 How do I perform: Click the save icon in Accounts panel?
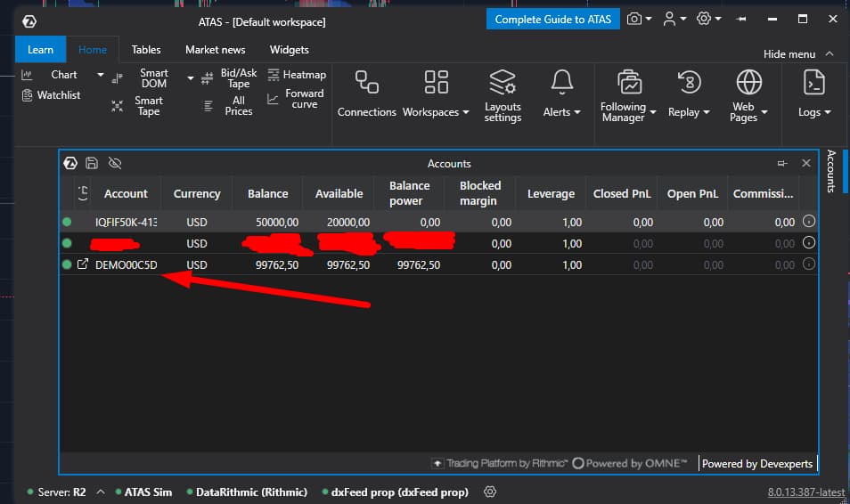[x=92, y=163]
